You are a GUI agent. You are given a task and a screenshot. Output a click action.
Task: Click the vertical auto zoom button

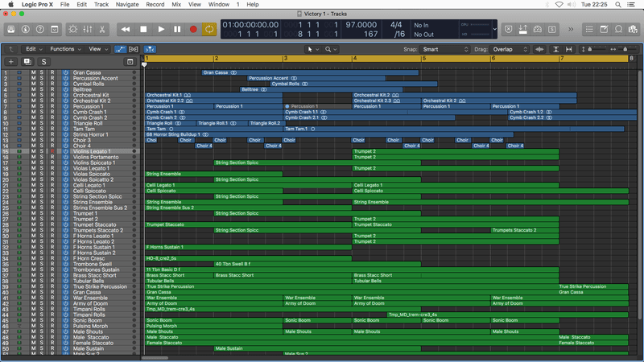[x=555, y=49]
